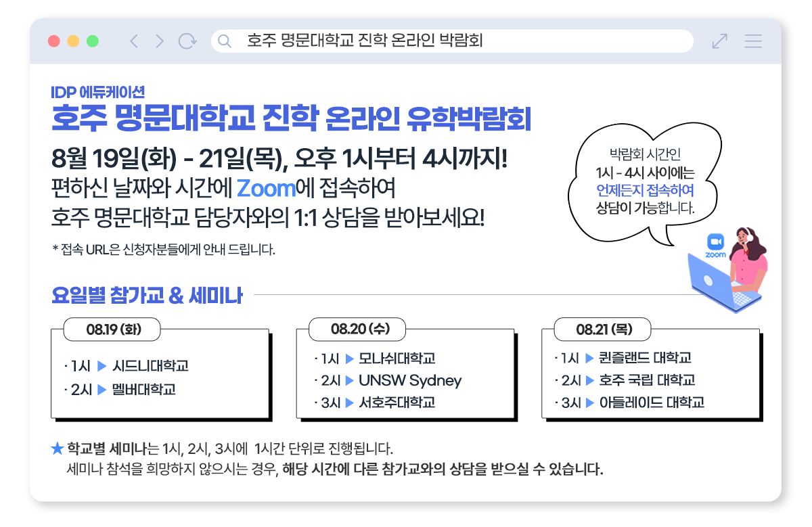Click the yellow window dot
This screenshot has width=812, height=527.
pyautogui.click(x=73, y=41)
